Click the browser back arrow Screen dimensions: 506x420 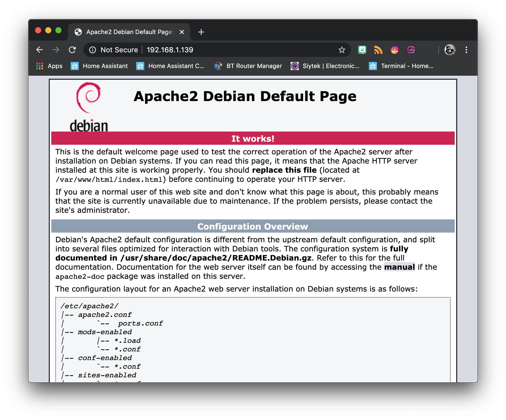[x=40, y=50]
